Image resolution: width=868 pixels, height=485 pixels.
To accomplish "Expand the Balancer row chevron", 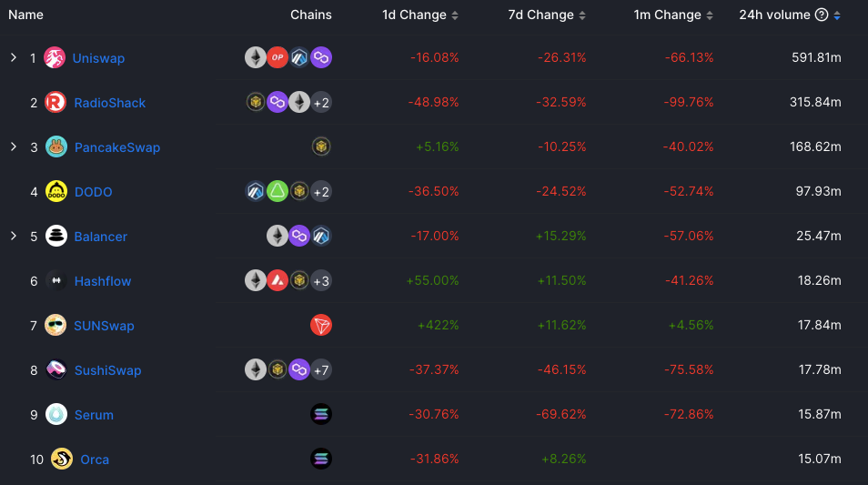I will [14, 237].
